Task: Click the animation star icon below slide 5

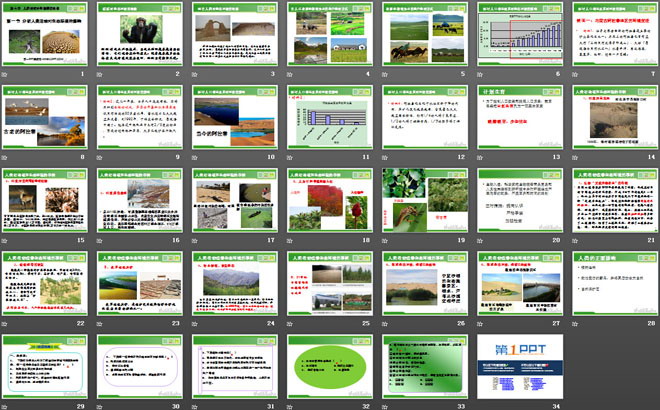Action: [x=385, y=75]
